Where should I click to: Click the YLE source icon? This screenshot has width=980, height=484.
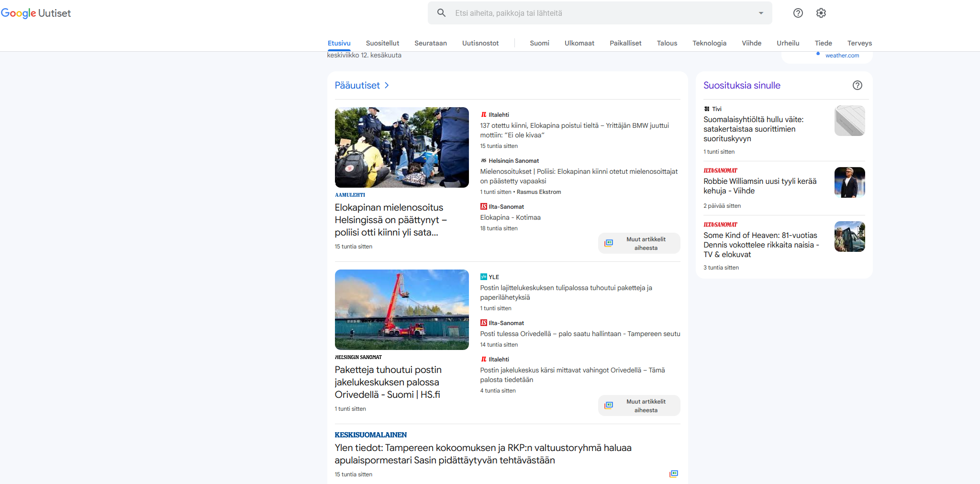484,277
